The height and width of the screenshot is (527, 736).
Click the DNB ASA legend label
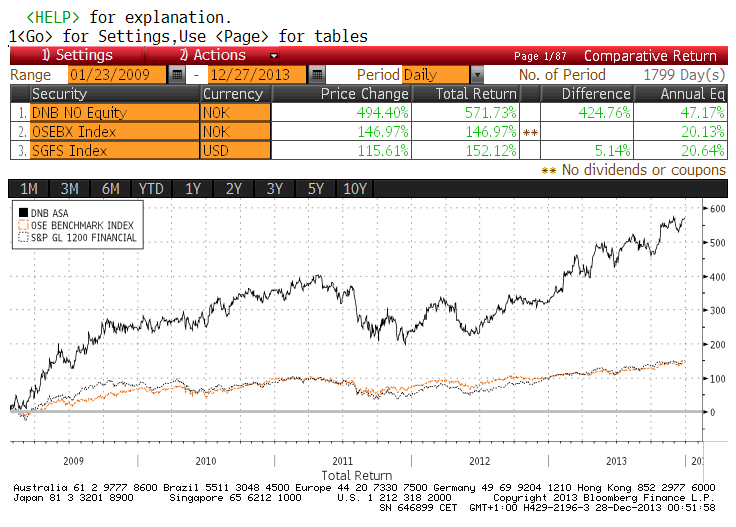click(50, 213)
